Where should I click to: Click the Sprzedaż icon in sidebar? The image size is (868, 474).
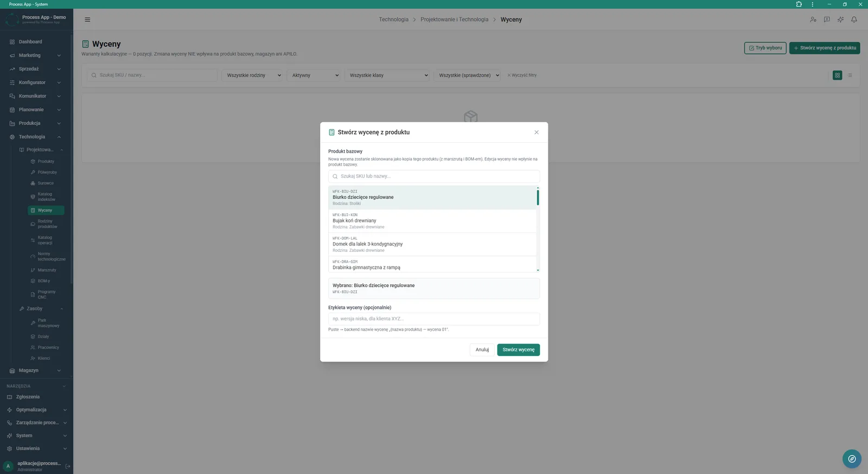[12, 69]
